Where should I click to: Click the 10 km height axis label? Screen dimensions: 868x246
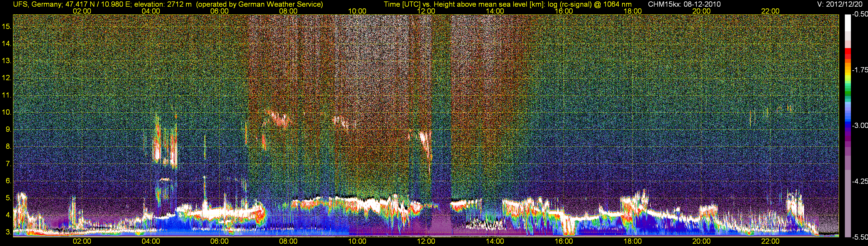pyautogui.click(x=6, y=112)
